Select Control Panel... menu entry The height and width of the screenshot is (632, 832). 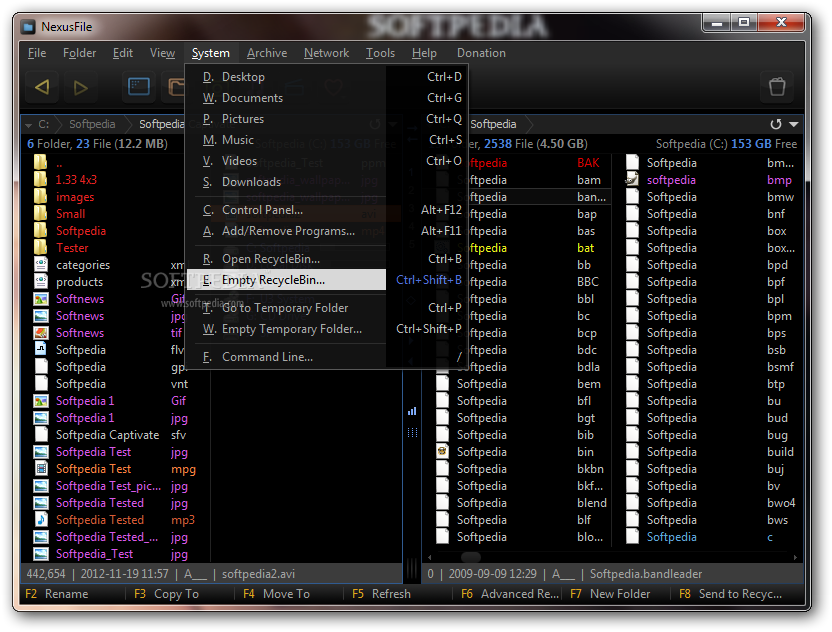[328, 210]
